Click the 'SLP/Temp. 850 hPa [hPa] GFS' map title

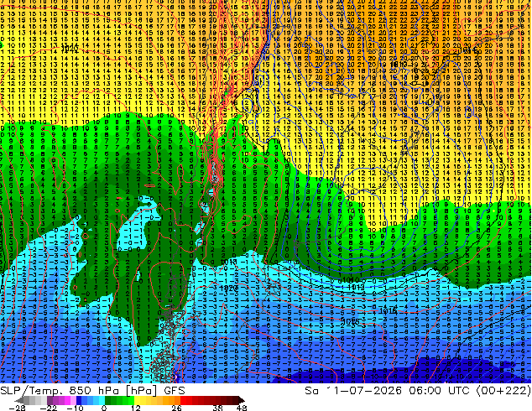[92, 391]
